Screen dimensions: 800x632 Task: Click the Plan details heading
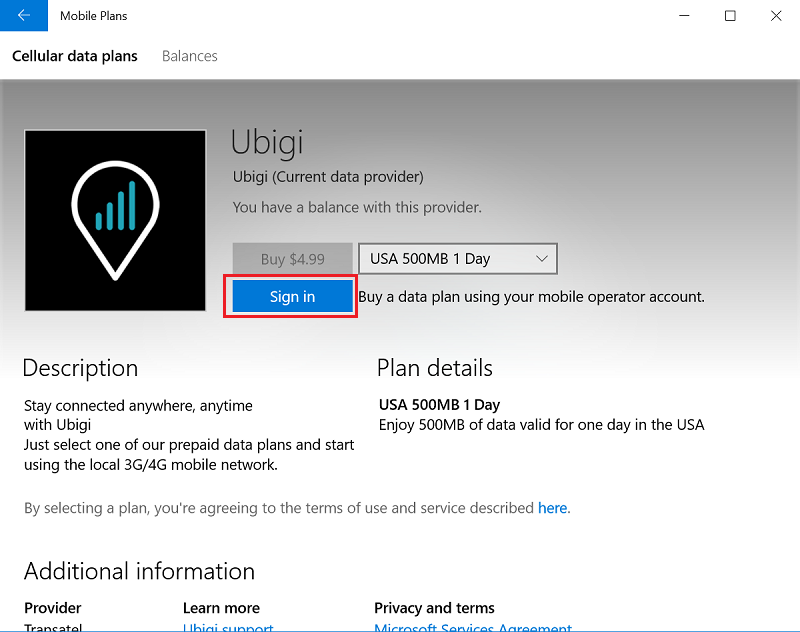[x=435, y=368]
